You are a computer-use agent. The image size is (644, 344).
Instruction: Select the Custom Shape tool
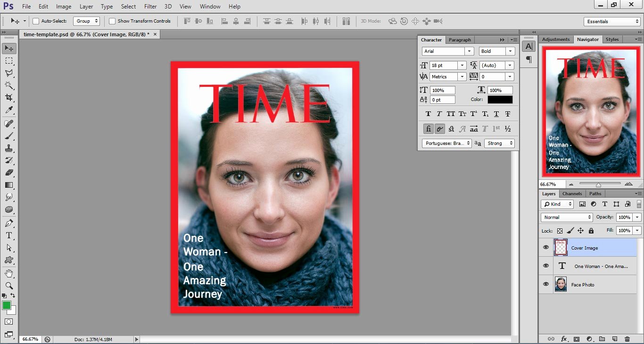9,260
